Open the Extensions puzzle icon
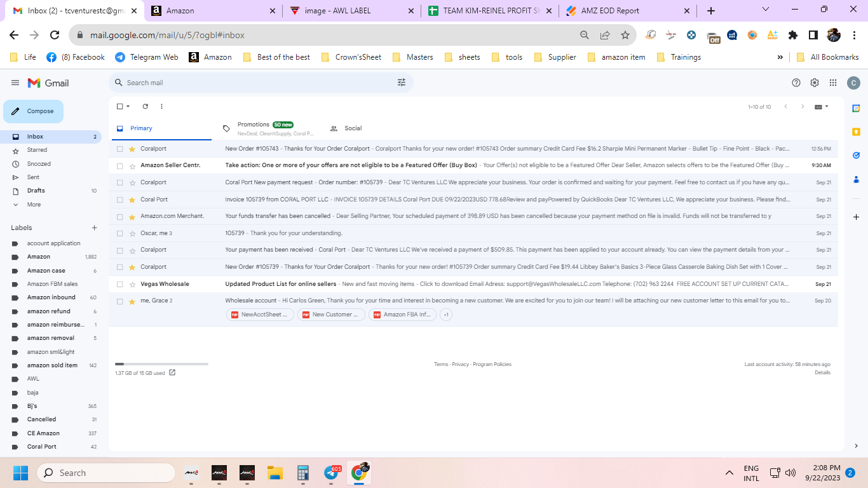 click(x=792, y=35)
